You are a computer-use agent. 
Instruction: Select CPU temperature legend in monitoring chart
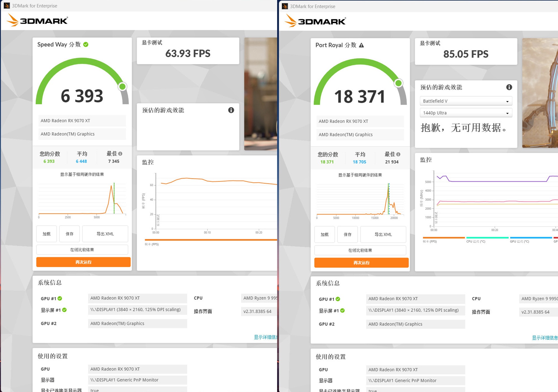click(x=487, y=239)
